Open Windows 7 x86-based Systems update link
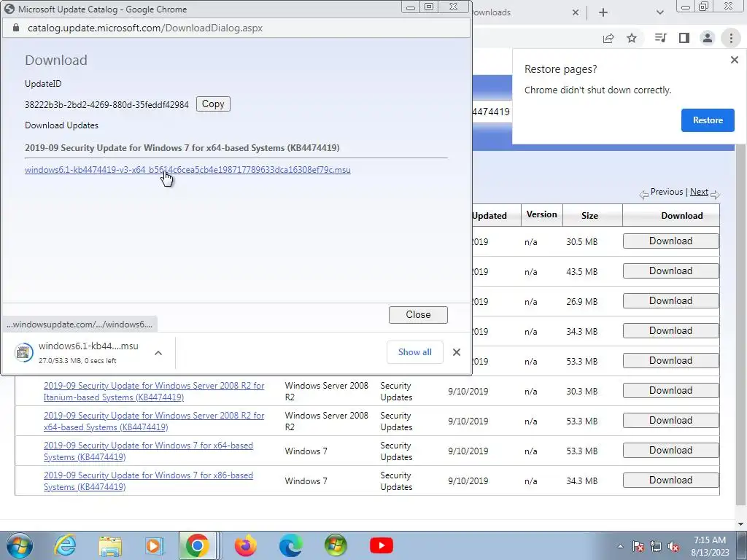 [x=148, y=481]
